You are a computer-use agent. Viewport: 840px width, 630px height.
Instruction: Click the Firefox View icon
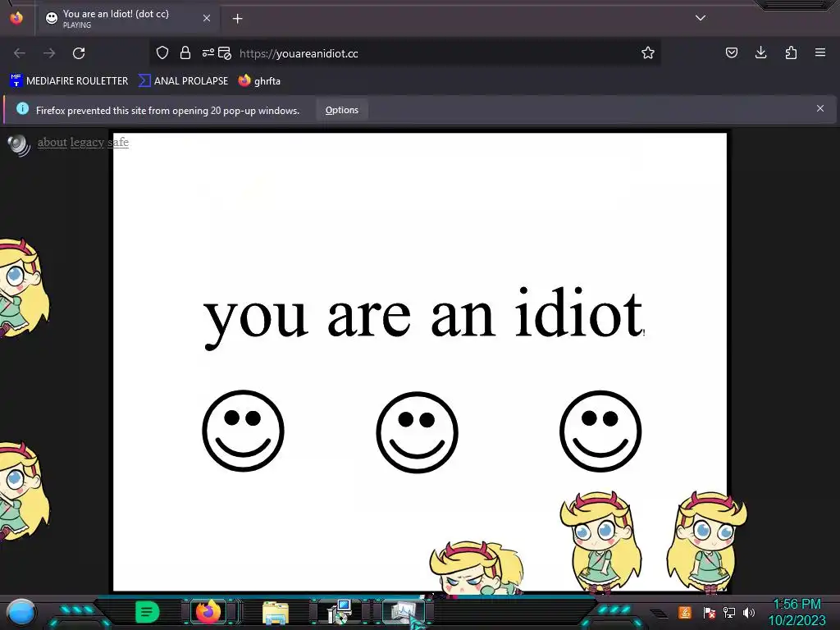[x=16, y=18]
